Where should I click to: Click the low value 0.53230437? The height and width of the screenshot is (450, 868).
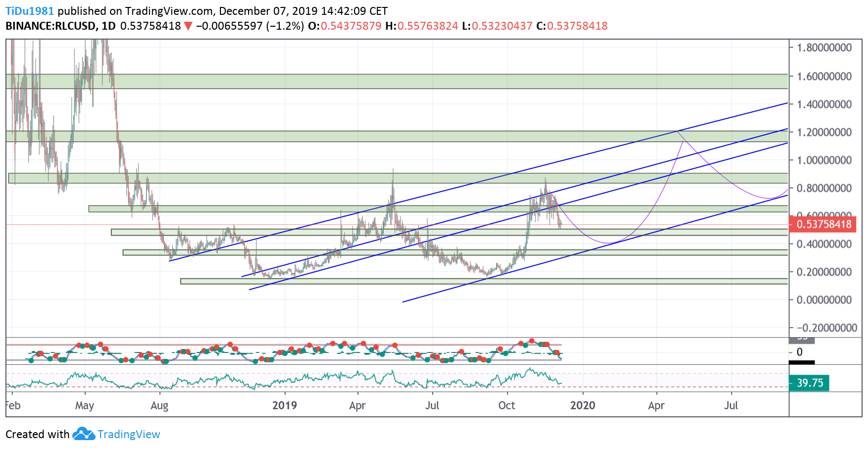pyautogui.click(x=502, y=26)
